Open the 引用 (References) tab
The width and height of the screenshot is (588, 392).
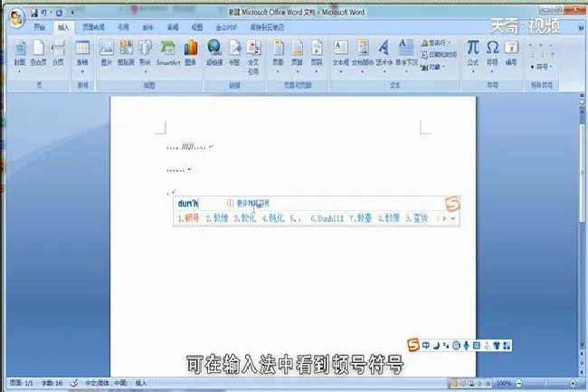(123, 27)
